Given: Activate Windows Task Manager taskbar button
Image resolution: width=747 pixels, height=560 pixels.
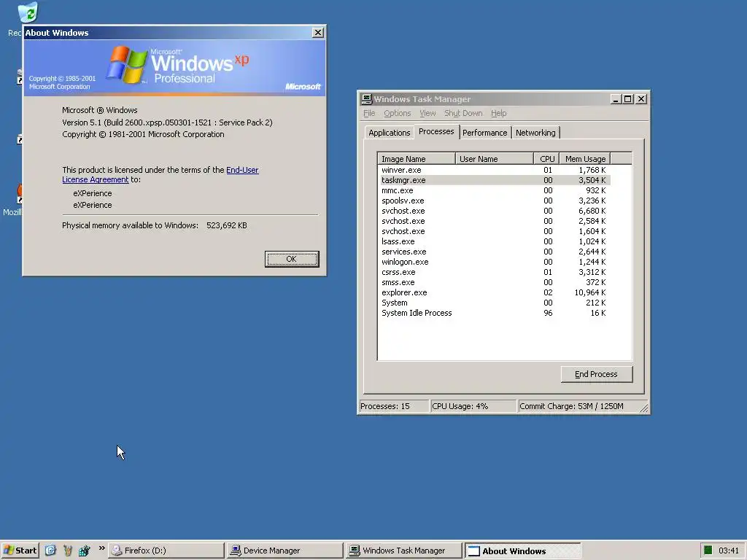Looking at the screenshot, I should click(x=404, y=551).
